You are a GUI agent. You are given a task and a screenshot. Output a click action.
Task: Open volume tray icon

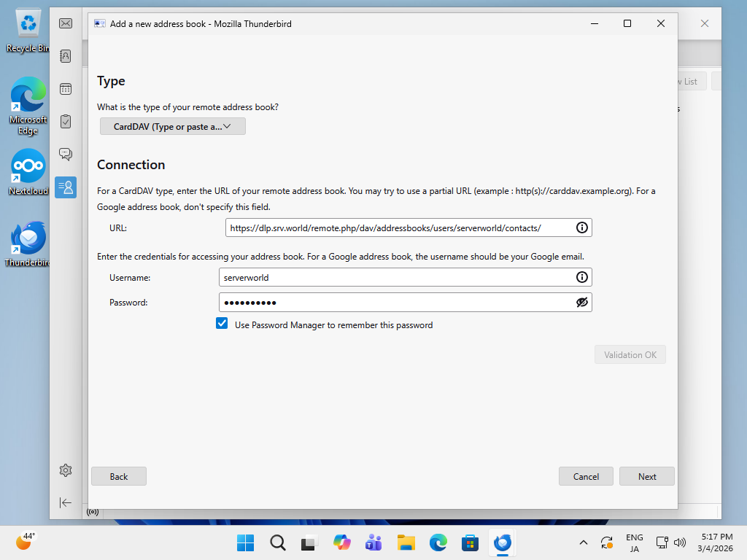click(x=680, y=542)
